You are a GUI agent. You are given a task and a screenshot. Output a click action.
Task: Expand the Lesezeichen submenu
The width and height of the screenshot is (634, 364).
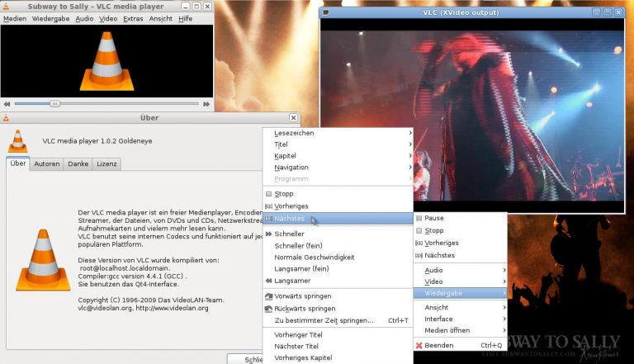pyautogui.click(x=294, y=133)
